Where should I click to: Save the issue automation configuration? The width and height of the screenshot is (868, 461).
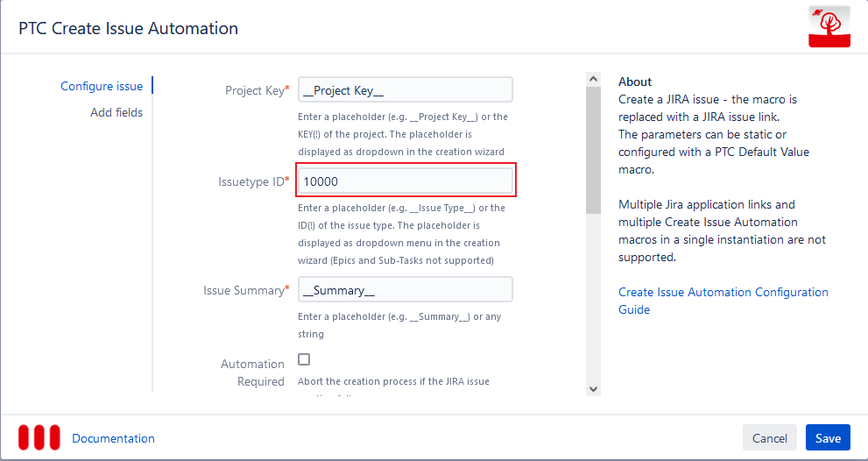pyautogui.click(x=828, y=438)
